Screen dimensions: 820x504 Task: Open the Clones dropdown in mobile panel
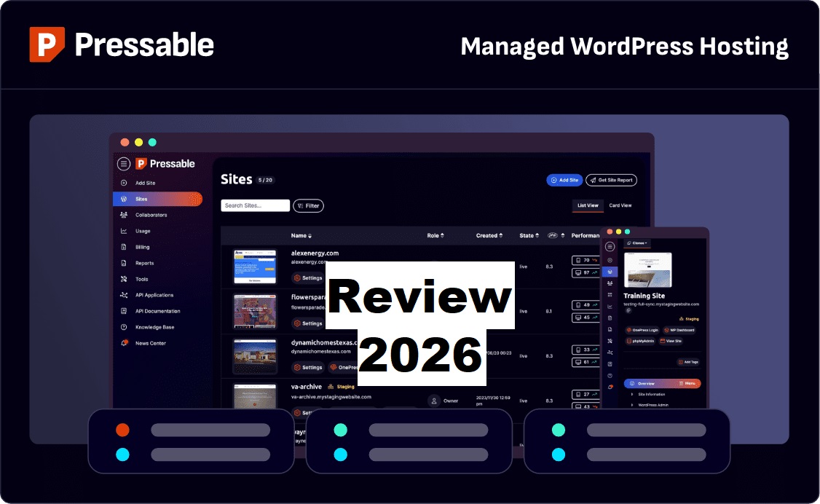(x=640, y=243)
